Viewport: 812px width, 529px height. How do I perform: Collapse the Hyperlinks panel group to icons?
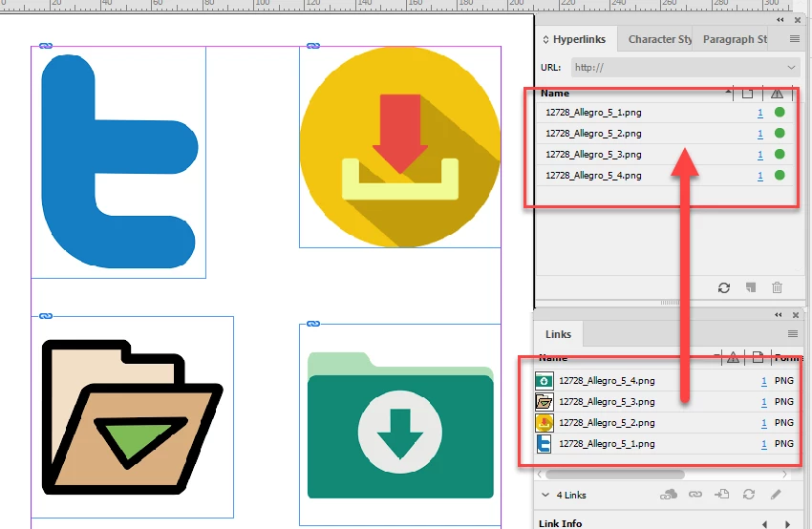[780, 20]
